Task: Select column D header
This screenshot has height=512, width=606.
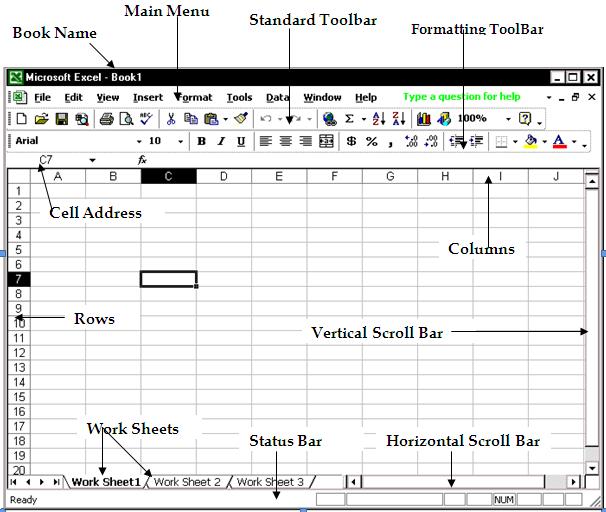Action: click(x=224, y=177)
